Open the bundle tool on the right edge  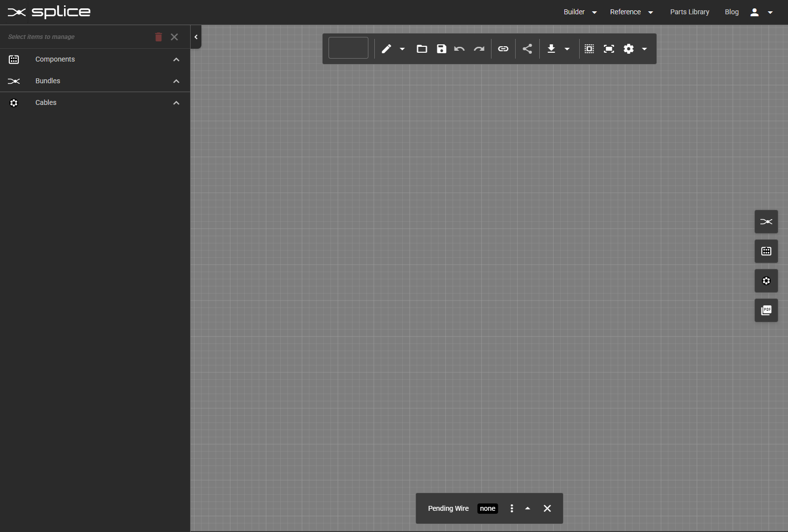click(x=766, y=222)
